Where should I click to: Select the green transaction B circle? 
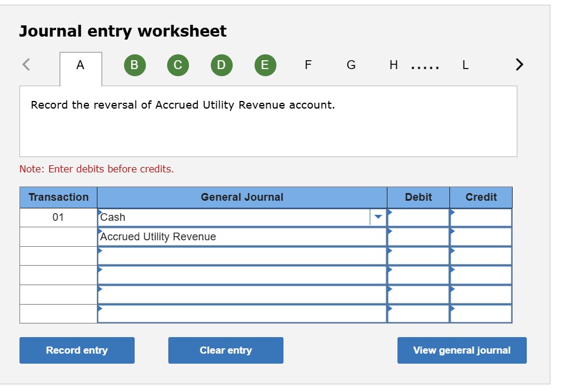pyautogui.click(x=134, y=65)
